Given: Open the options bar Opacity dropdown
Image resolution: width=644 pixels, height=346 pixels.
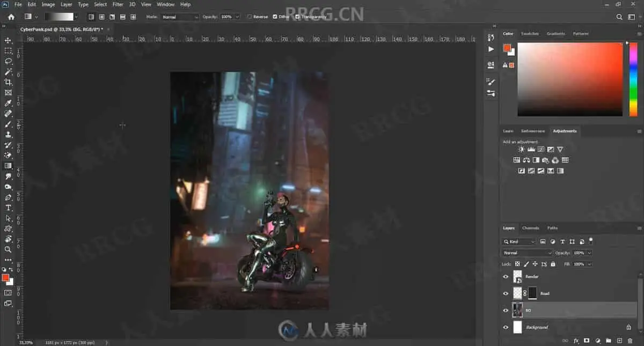Looking at the screenshot, I should (237, 17).
